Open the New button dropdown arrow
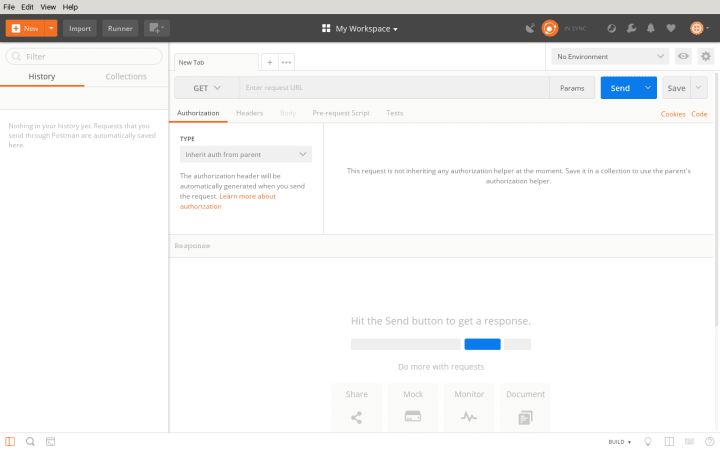The image size is (720, 450). (51, 28)
